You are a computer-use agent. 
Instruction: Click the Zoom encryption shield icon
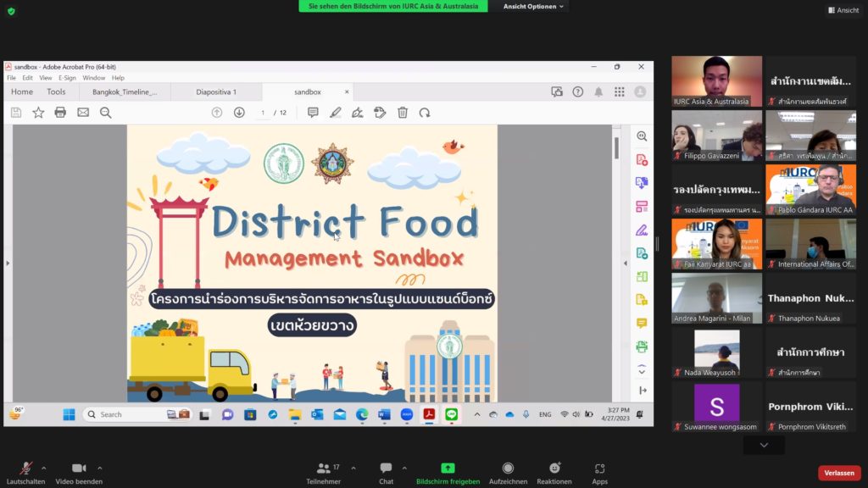11,11
